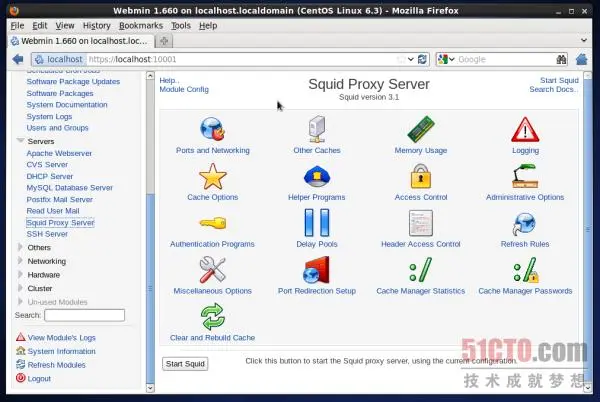Open the Tools menu
The height and width of the screenshot is (402, 600).
point(181,26)
